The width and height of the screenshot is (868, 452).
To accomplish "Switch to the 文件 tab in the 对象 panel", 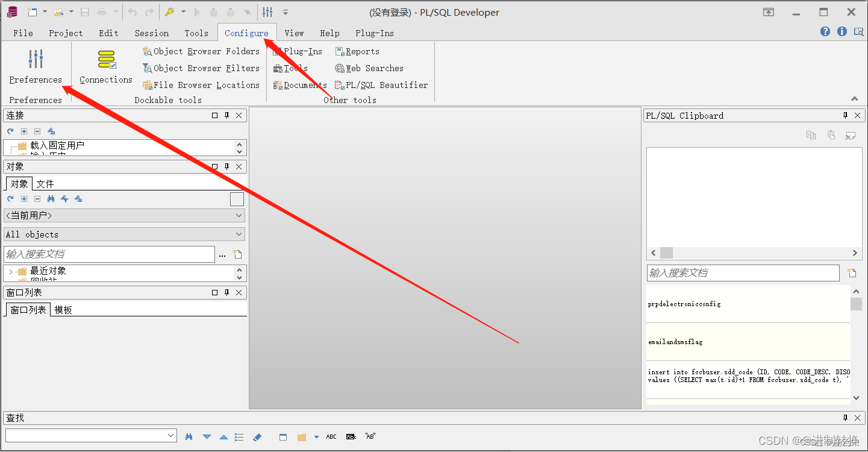I will 45,184.
